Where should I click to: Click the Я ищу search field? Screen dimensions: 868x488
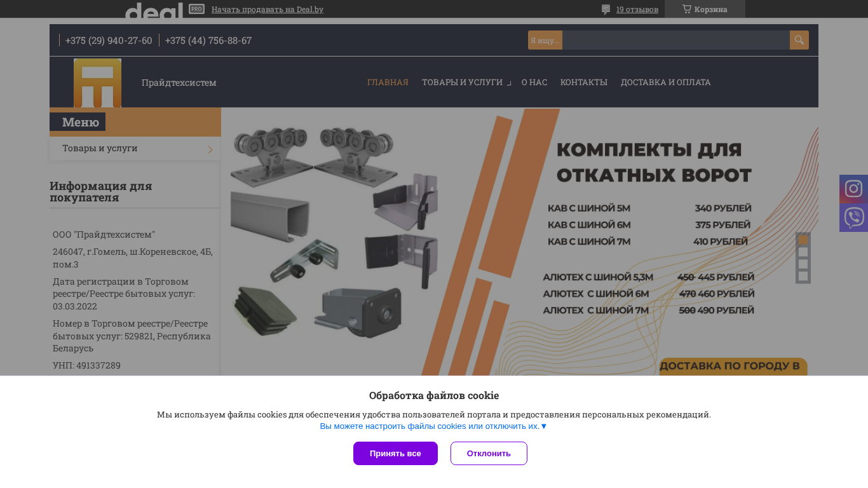pos(675,40)
